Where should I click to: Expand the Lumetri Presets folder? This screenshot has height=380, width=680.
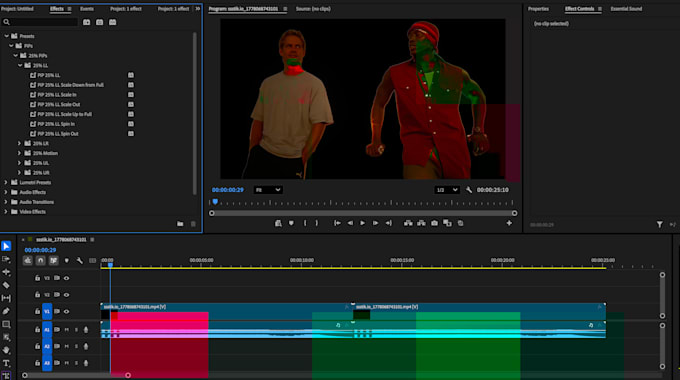click(x=6, y=182)
